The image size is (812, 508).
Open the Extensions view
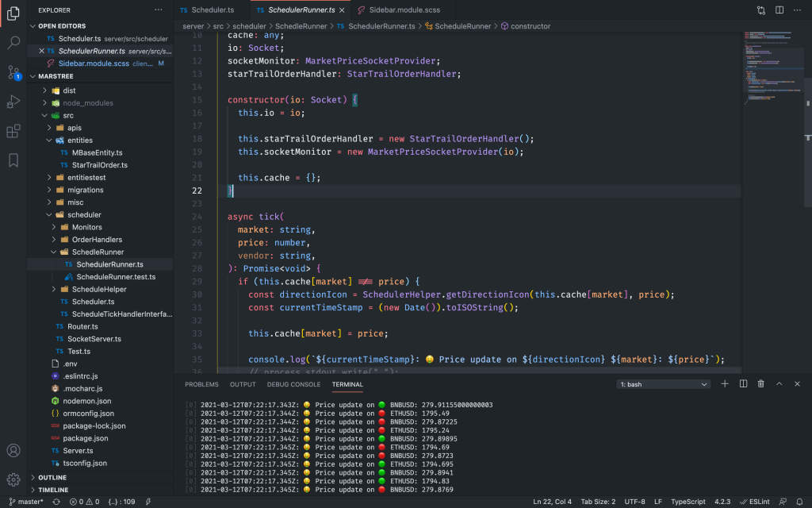point(13,131)
